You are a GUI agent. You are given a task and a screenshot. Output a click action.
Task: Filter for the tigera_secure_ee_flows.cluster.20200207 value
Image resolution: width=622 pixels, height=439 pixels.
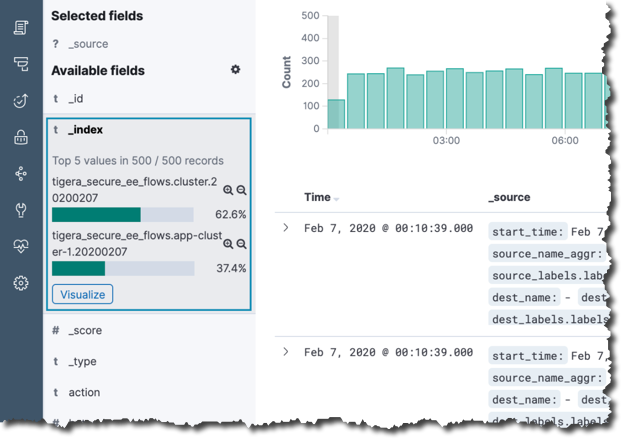228,190
